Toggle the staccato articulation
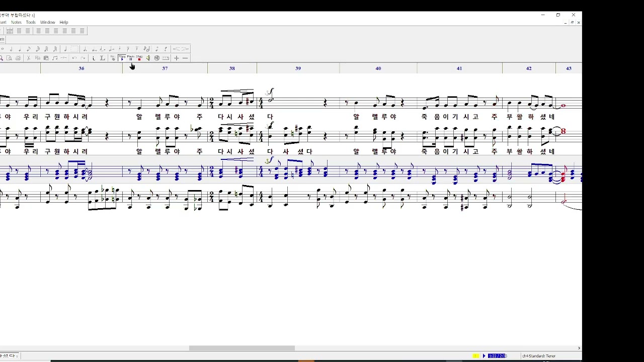Image resolution: width=644 pixels, height=362 pixels. tap(119, 49)
